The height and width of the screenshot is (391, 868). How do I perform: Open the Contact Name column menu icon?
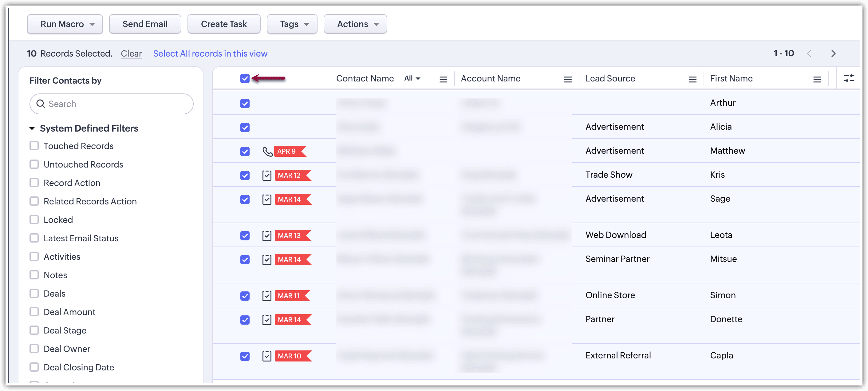coord(443,79)
